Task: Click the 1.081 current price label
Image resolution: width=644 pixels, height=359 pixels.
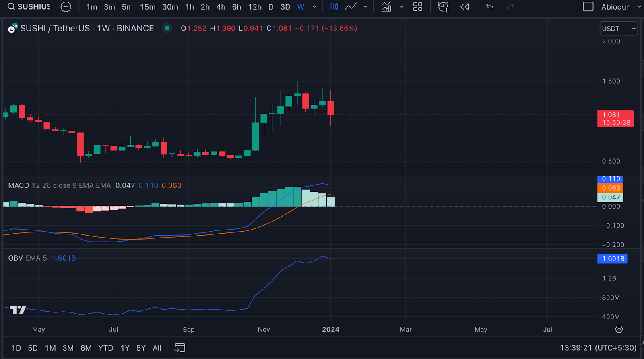Action: point(615,119)
